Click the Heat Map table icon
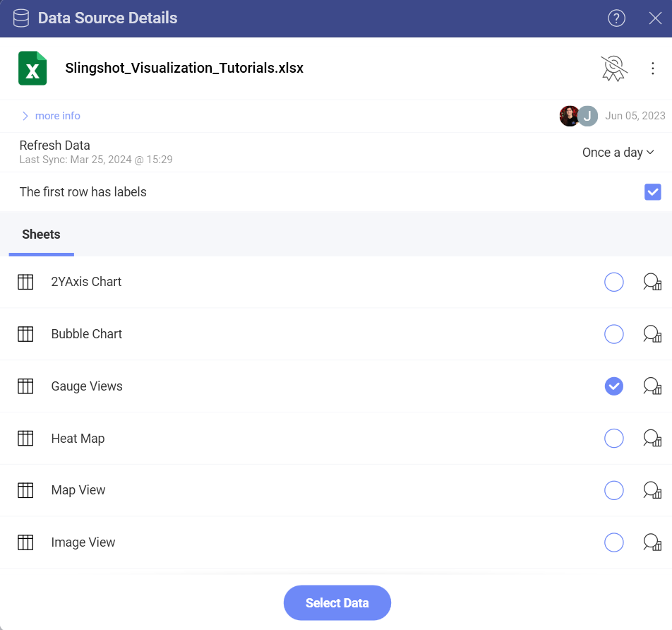This screenshot has height=630, width=672. [x=25, y=439]
